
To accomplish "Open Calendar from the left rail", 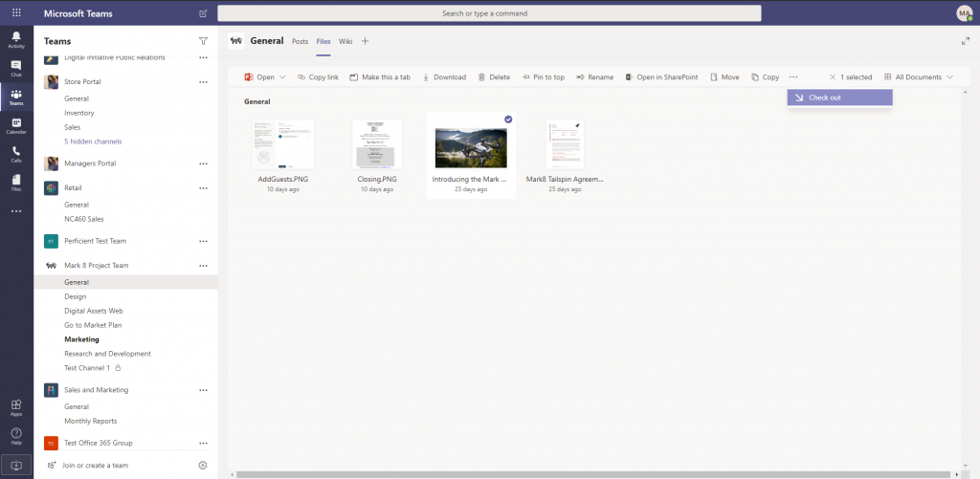I will [x=16, y=126].
